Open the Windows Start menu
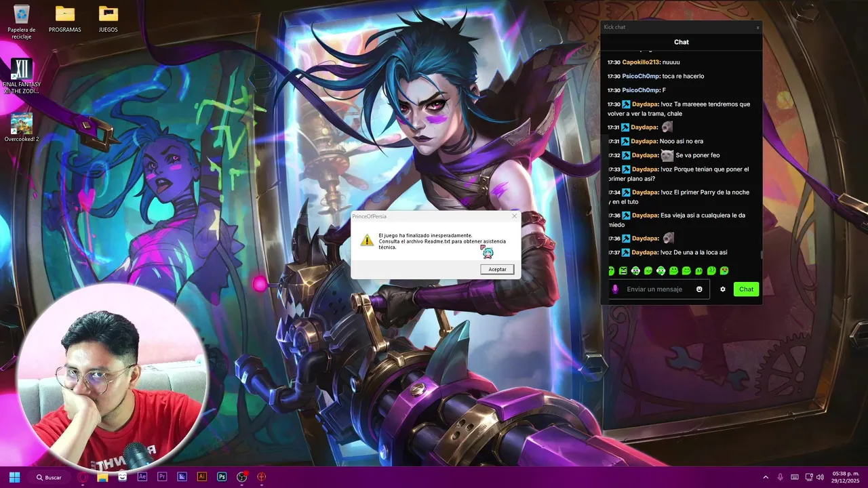The image size is (868, 488). tap(14, 477)
